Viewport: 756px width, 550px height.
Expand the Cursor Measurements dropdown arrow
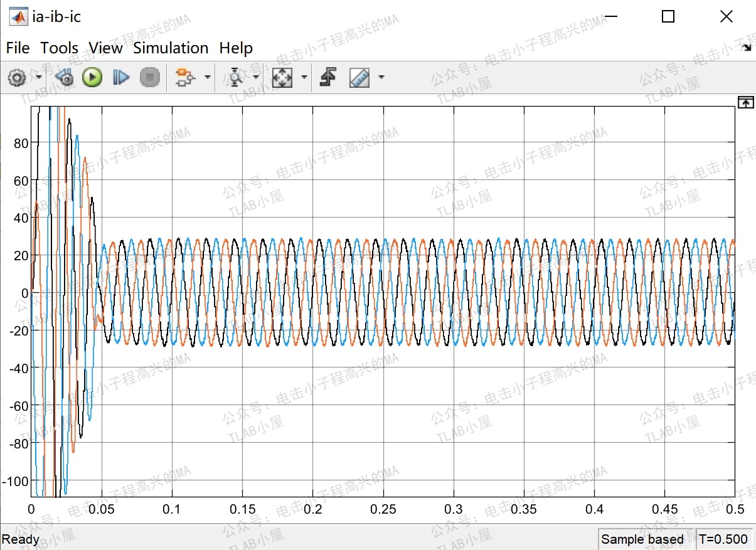click(x=381, y=77)
